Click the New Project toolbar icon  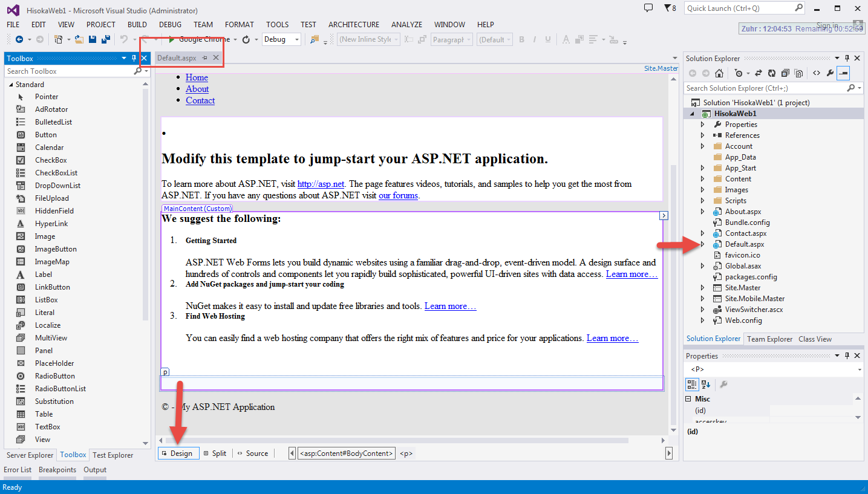[x=58, y=39]
